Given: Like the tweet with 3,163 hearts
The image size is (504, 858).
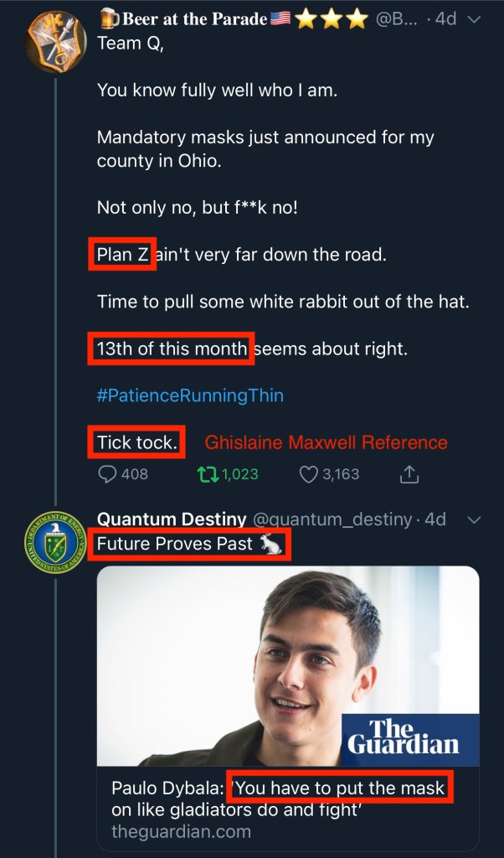Looking at the screenshot, I should pos(308,474).
